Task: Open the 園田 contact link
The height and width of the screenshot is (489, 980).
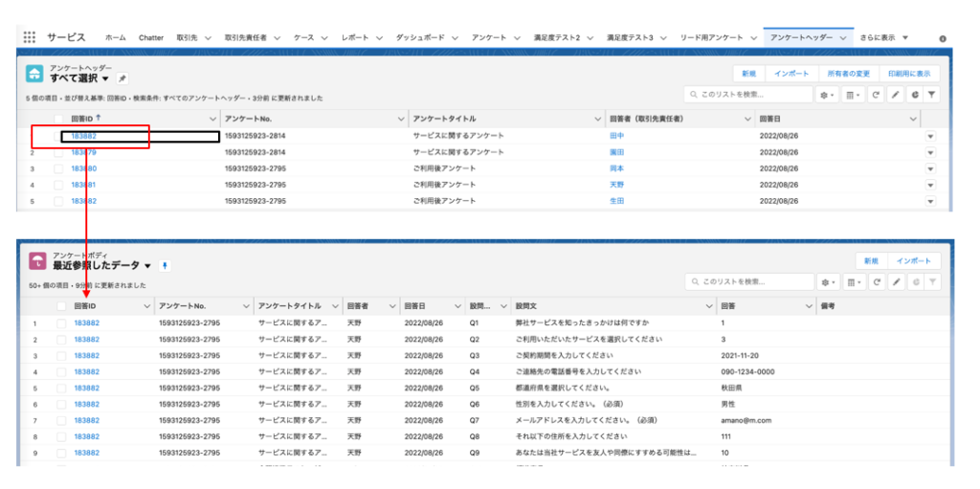Action: [617, 152]
